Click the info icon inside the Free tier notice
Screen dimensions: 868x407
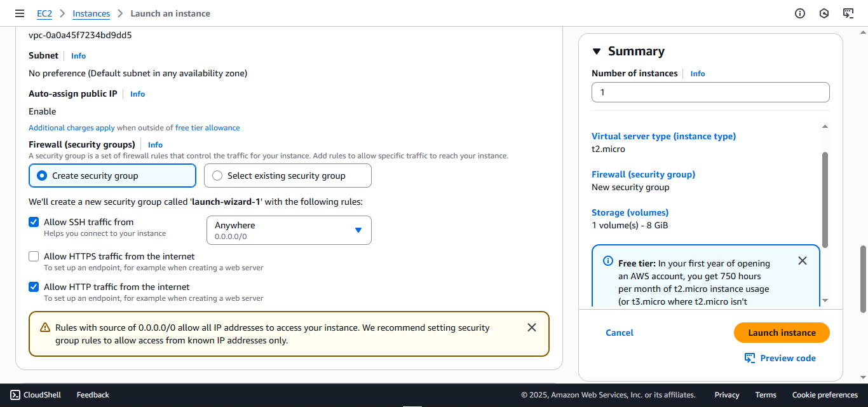tap(607, 261)
